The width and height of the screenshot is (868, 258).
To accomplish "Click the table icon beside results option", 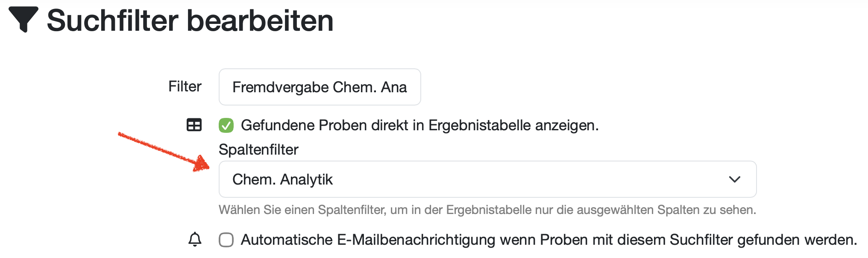I will point(194,125).
